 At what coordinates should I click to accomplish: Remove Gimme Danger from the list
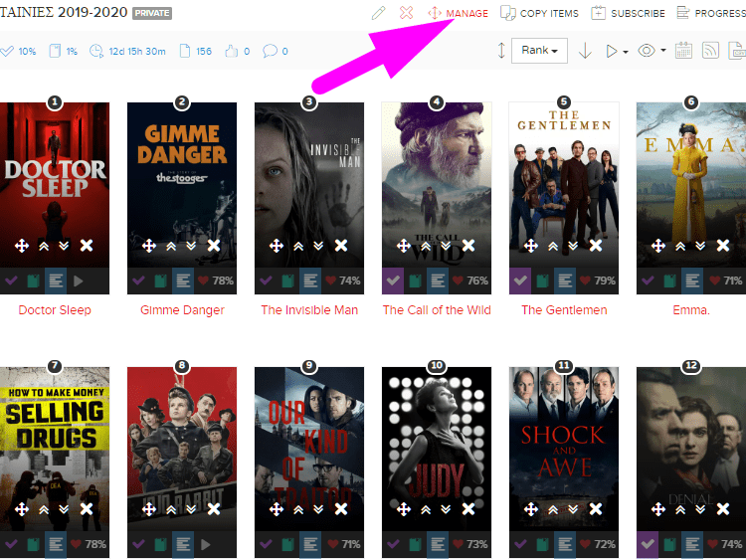tap(214, 246)
